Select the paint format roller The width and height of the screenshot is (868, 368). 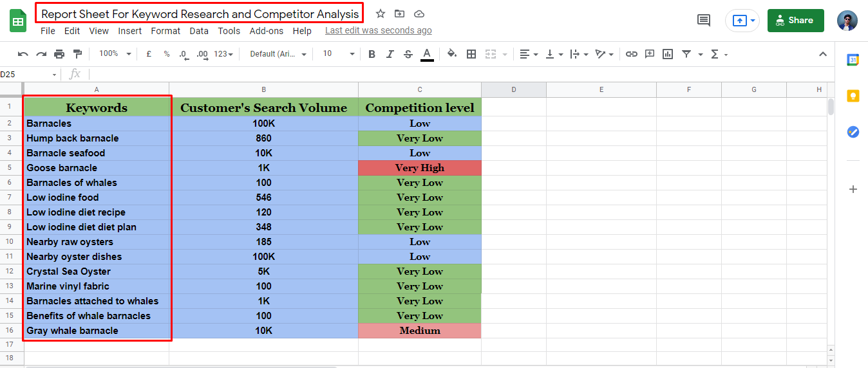[x=78, y=54]
